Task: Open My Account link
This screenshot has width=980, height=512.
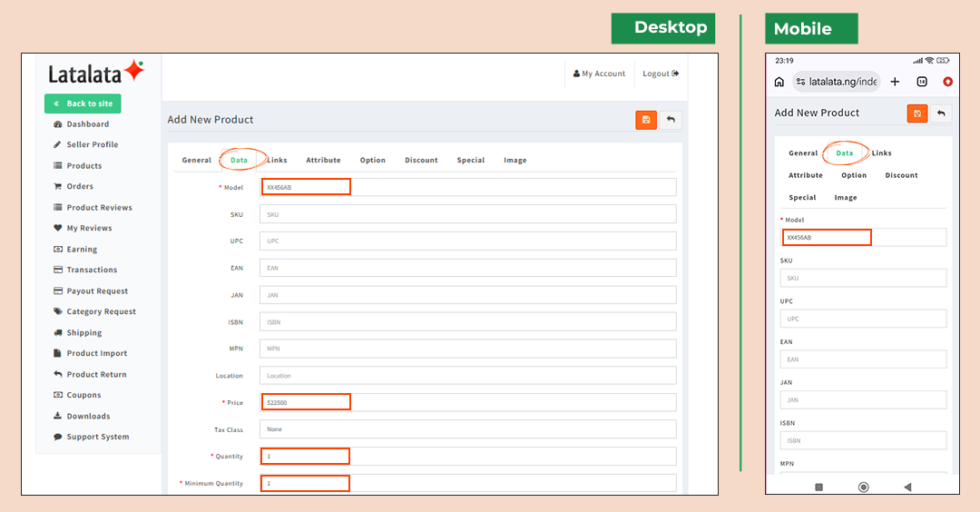Action: tap(599, 74)
